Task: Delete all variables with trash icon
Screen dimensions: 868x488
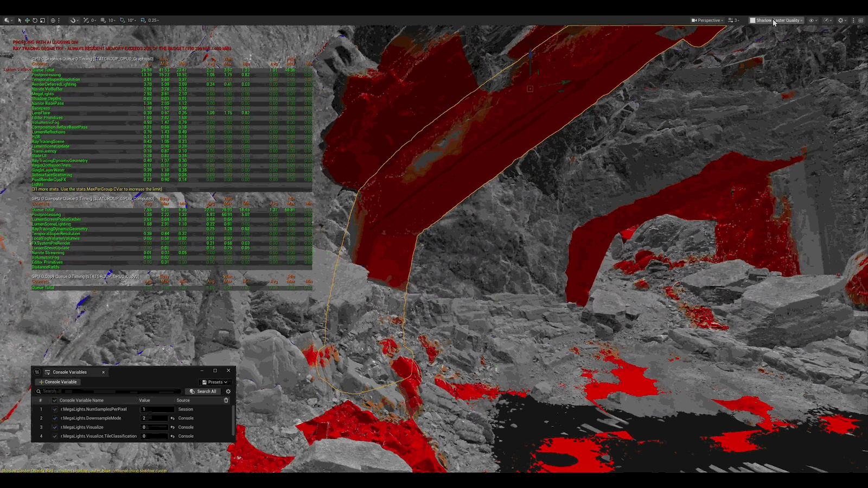Action: [x=226, y=400]
